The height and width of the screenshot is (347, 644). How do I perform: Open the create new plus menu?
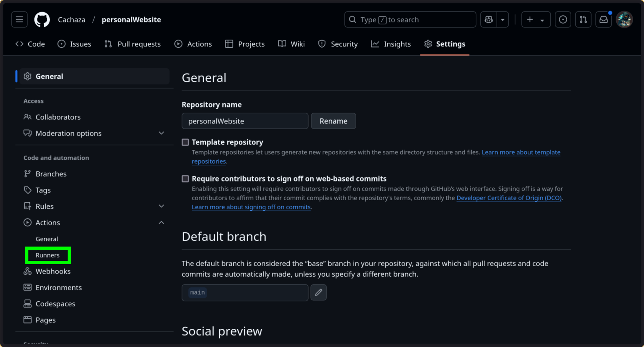point(536,20)
